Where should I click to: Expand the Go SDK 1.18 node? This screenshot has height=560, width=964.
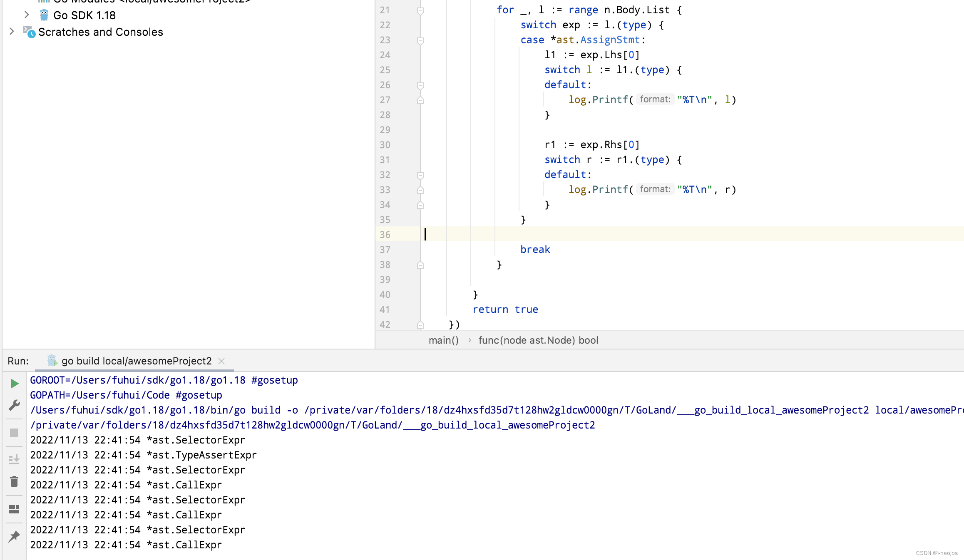[x=27, y=15]
